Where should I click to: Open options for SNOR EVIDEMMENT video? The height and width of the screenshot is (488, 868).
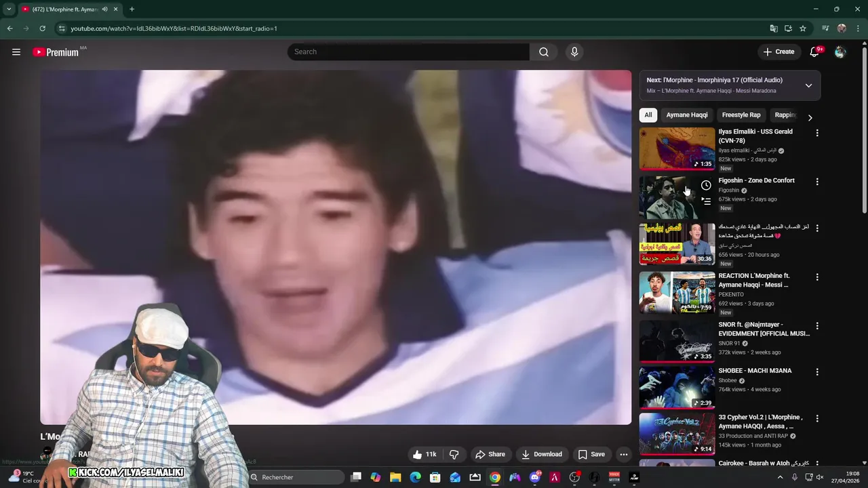point(817,326)
